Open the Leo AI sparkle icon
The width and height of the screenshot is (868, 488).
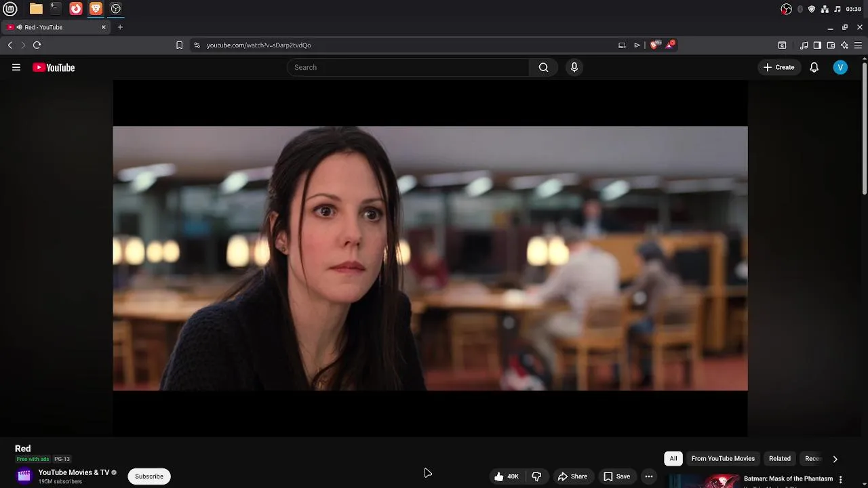coord(844,45)
